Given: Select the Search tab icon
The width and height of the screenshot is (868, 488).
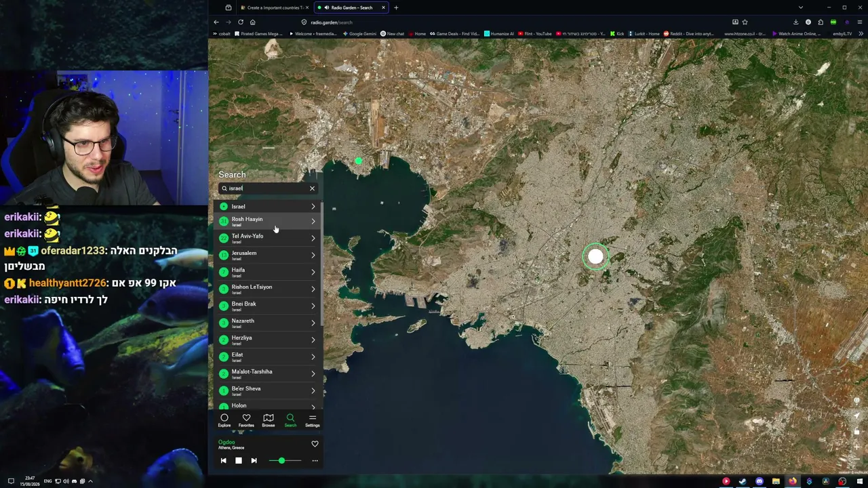Looking at the screenshot, I should 290,420.
